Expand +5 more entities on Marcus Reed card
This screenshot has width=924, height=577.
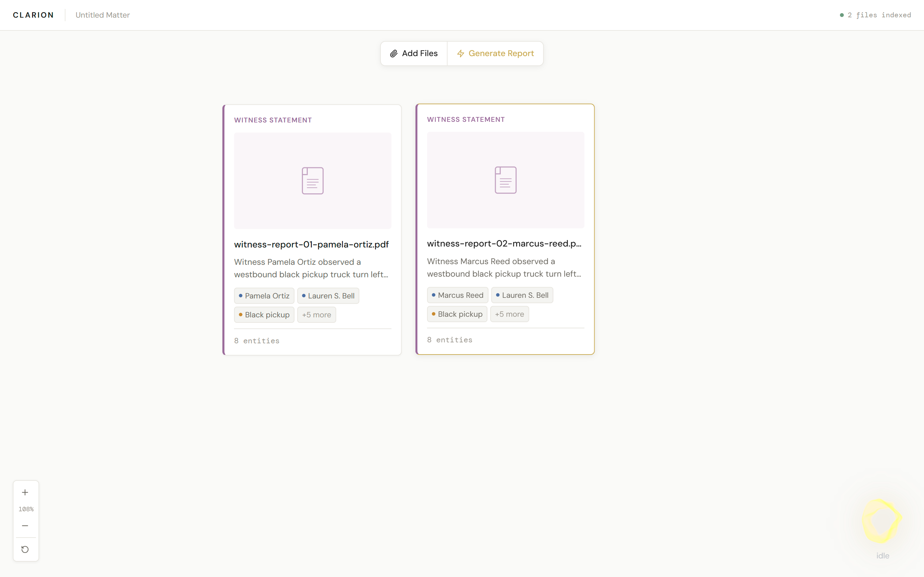[x=509, y=314]
